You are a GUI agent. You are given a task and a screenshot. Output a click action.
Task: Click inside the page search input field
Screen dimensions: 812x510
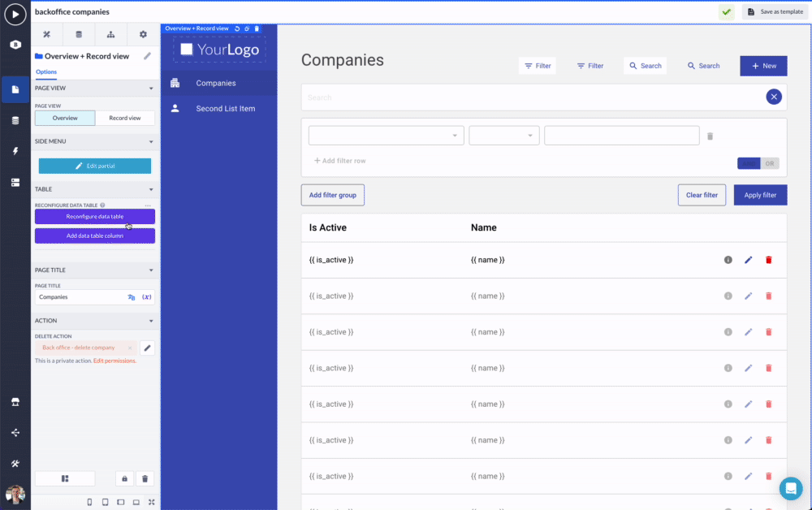click(528, 97)
